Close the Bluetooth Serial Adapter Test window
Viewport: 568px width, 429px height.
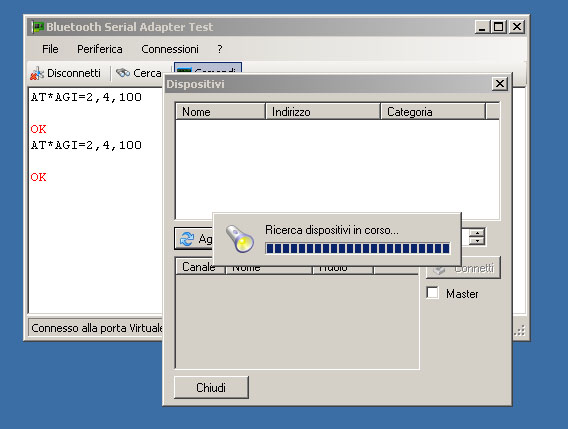(x=517, y=27)
